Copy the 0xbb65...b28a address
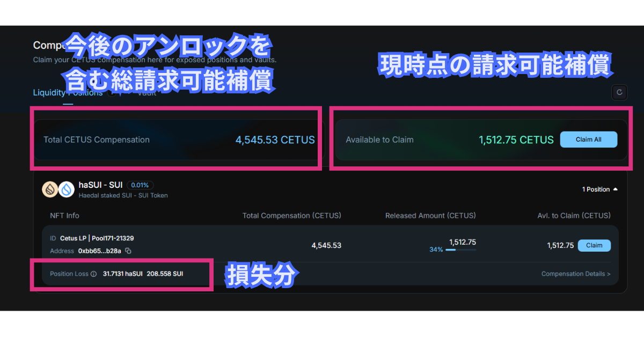The image size is (644, 338). pyautogui.click(x=128, y=251)
